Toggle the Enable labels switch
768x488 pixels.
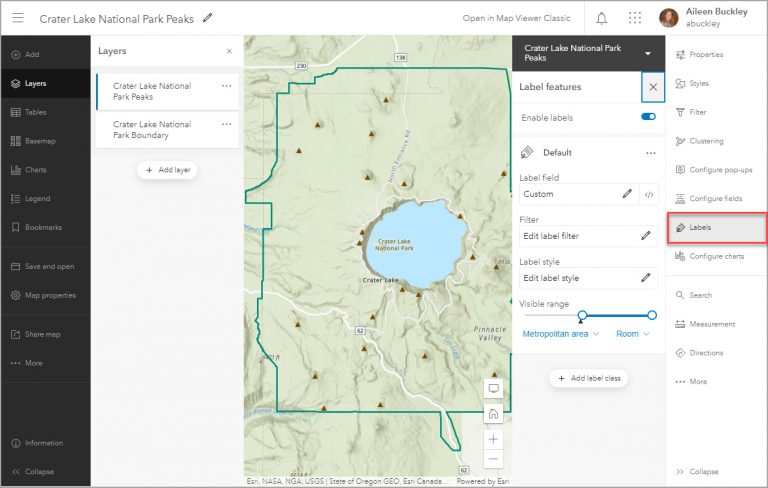648,117
